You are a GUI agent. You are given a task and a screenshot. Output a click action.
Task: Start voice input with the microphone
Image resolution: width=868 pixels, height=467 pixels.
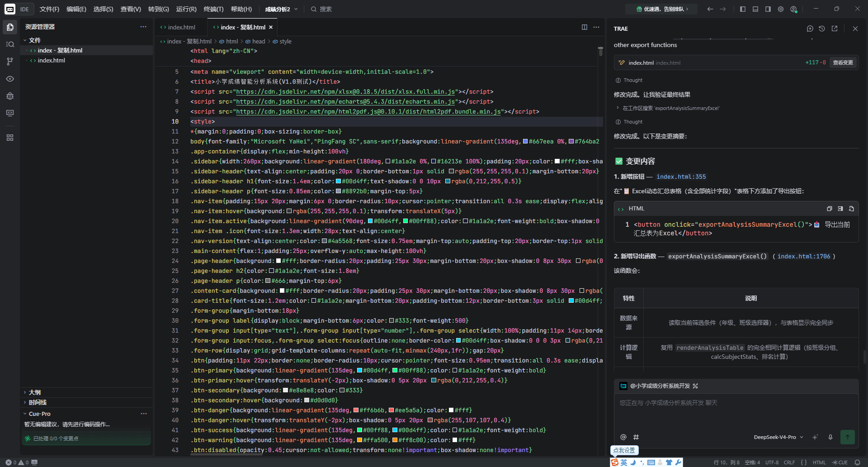pos(830,437)
